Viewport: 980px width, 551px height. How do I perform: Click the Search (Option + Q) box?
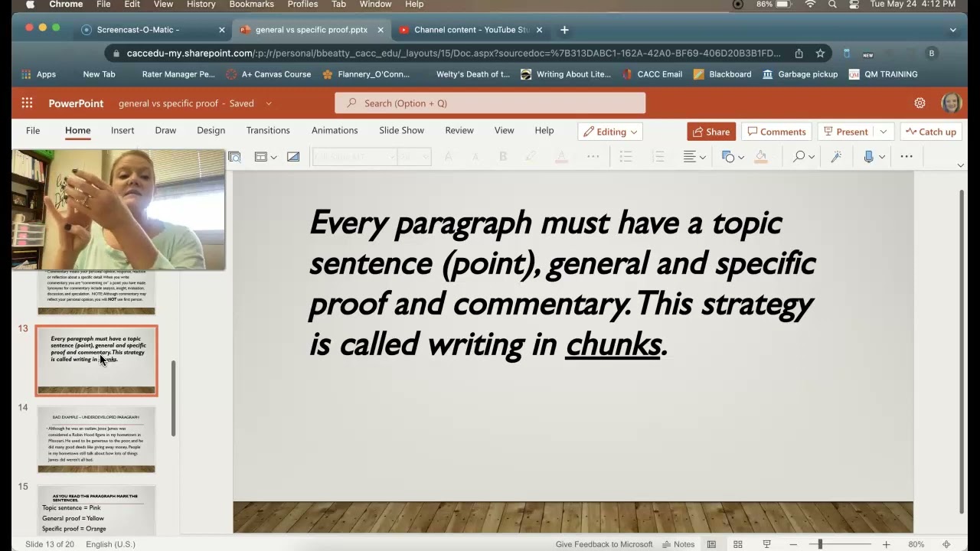490,103
